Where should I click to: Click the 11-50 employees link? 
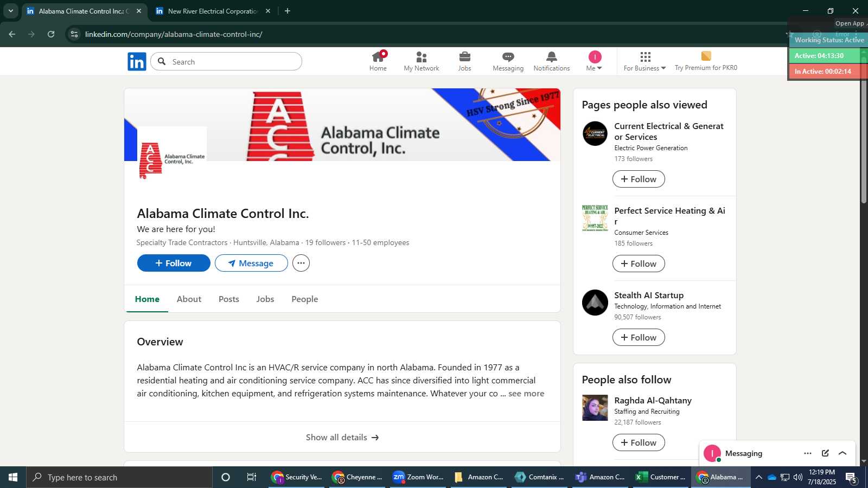pos(380,242)
